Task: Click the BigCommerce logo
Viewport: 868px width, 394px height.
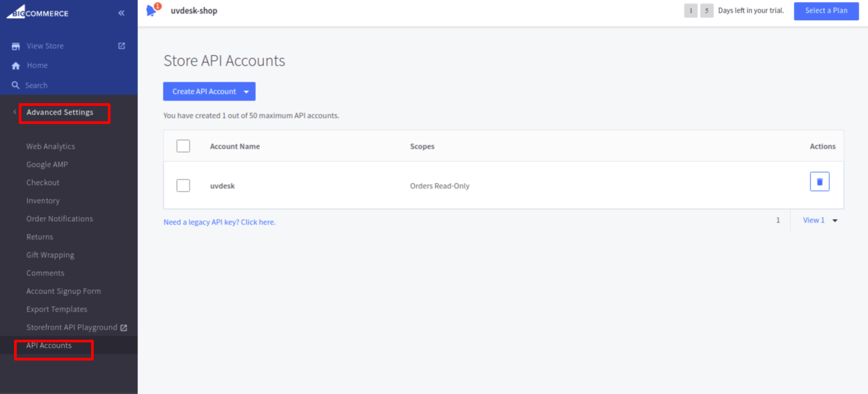Action: 38,12
